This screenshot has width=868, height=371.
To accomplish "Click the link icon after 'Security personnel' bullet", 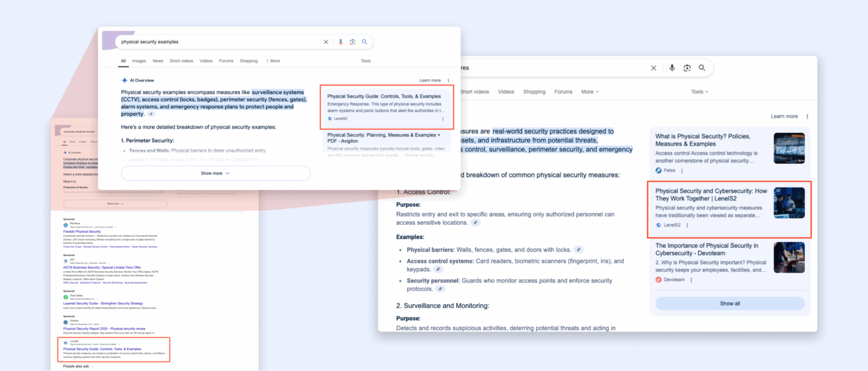I will [440, 289].
